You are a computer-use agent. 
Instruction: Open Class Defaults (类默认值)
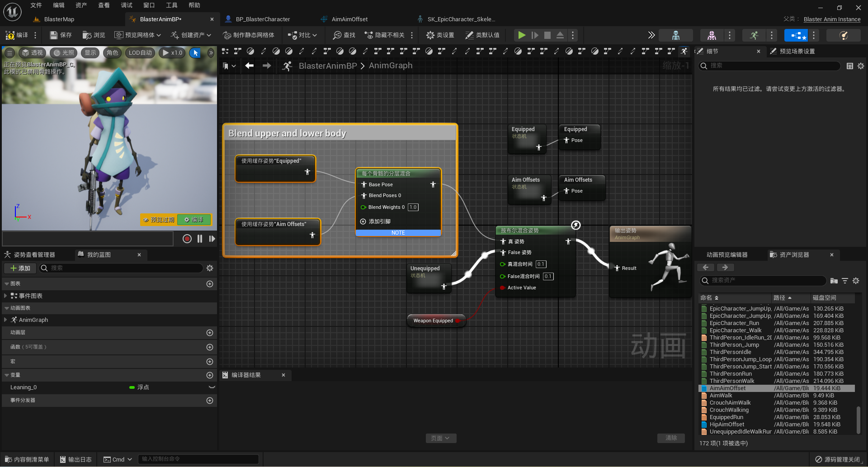tap(482, 35)
